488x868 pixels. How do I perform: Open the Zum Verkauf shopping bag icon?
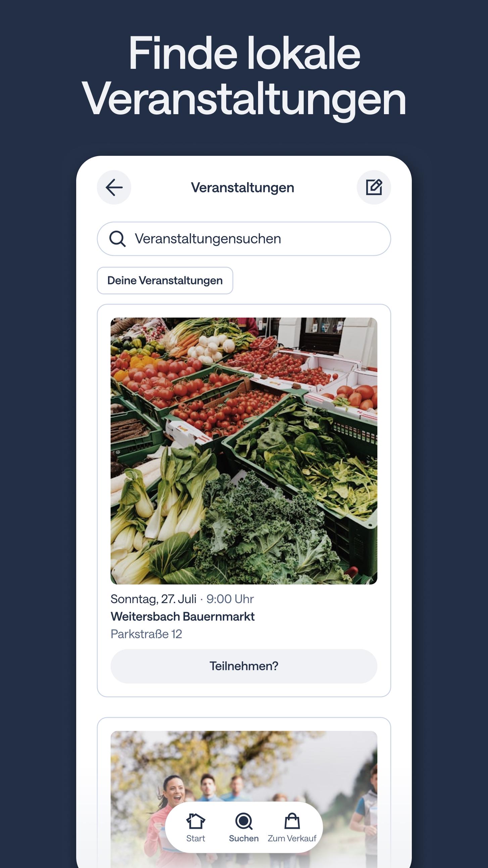coord(292,821)
